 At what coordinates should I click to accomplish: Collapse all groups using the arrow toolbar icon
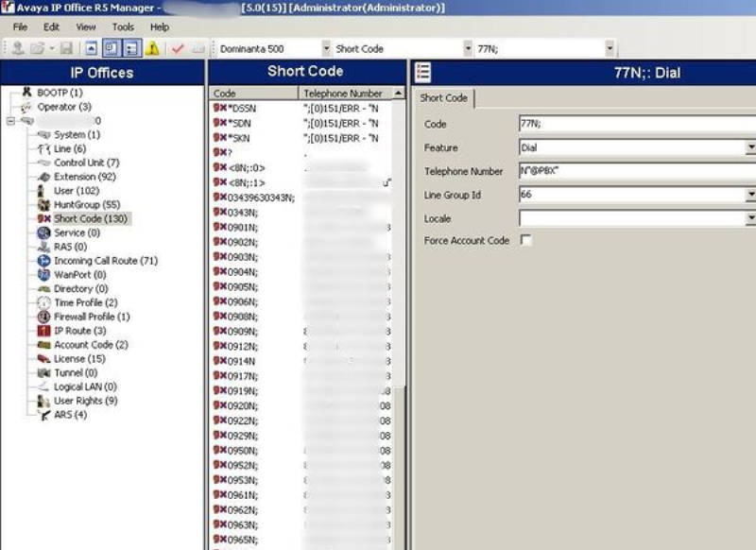point(91,48)
